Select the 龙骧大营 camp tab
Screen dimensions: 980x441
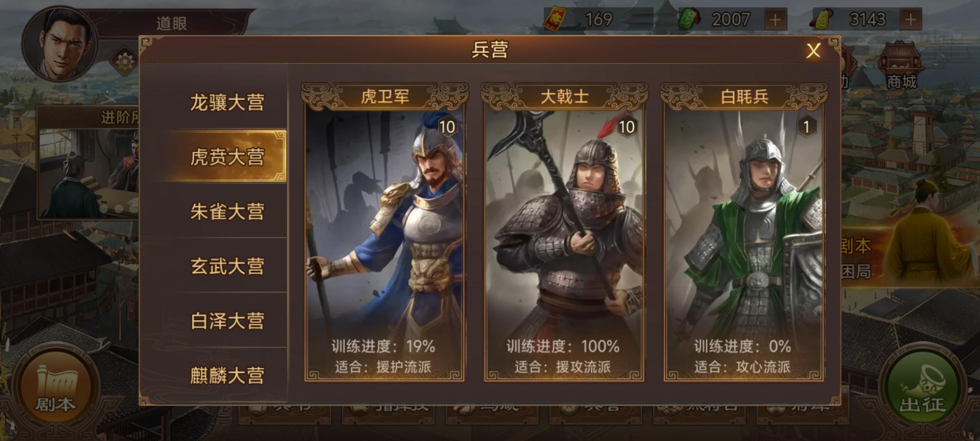click(227, 102)
